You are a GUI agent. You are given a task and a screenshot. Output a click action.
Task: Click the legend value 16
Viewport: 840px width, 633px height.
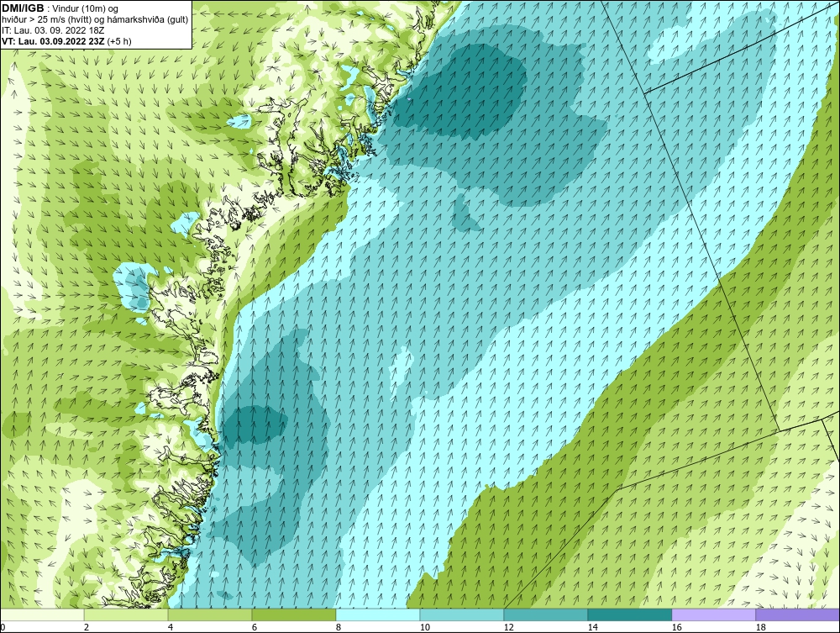(x=676, y=627)
